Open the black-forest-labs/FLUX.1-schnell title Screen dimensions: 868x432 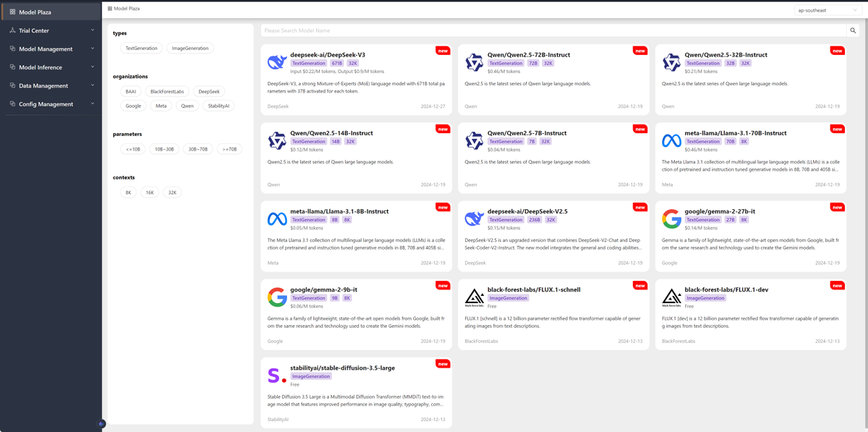tap(534, 289)
